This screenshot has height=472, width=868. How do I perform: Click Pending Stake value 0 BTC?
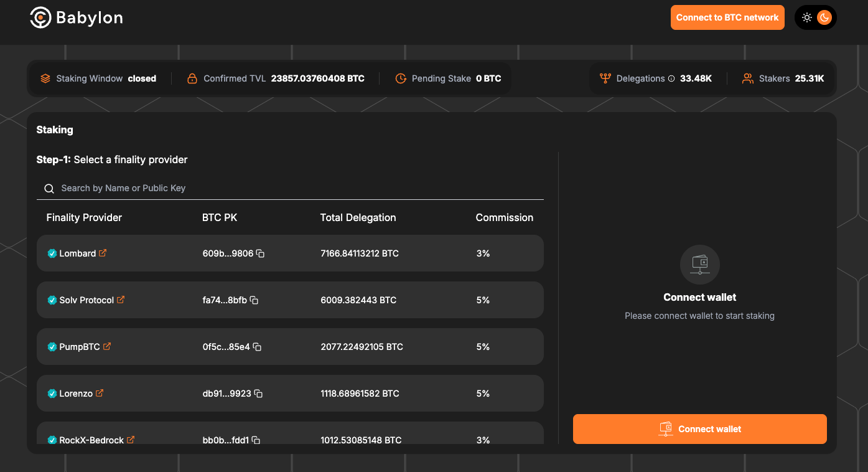coord(488,78)
